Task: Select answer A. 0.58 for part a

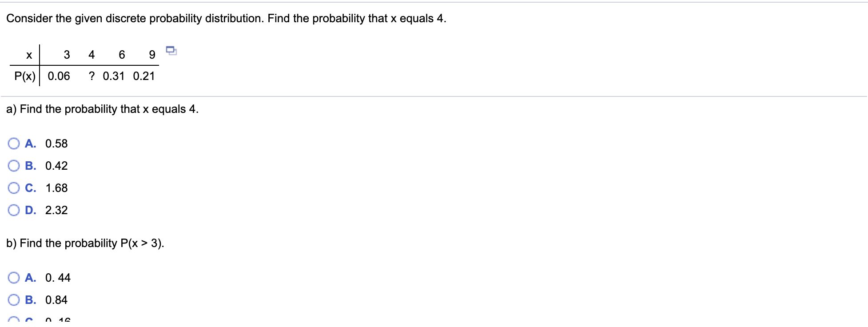Action: pos(14,143)
